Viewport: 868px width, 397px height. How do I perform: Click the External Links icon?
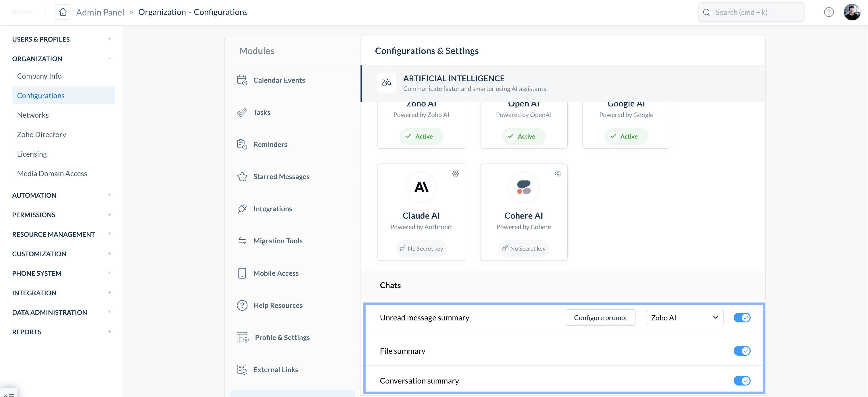point(242,370)
